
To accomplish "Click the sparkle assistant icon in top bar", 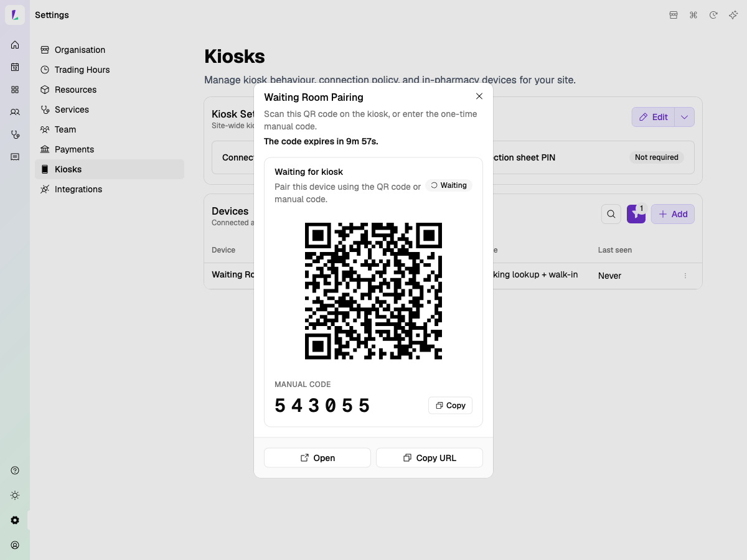I will tap(733, 15).
